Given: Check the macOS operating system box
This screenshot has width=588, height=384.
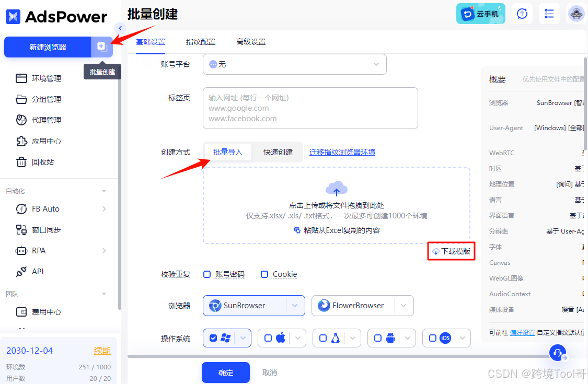Looking at the screenshot, I should [x=268, y=338].
